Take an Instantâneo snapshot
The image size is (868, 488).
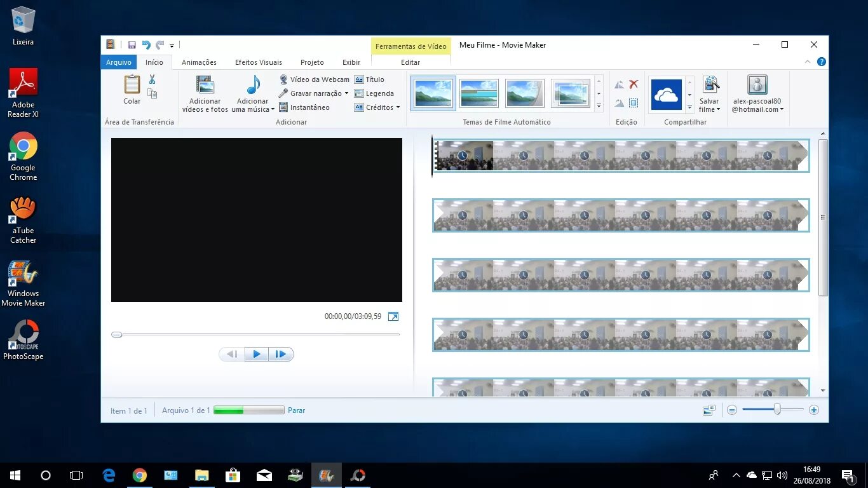pos(304,107)
